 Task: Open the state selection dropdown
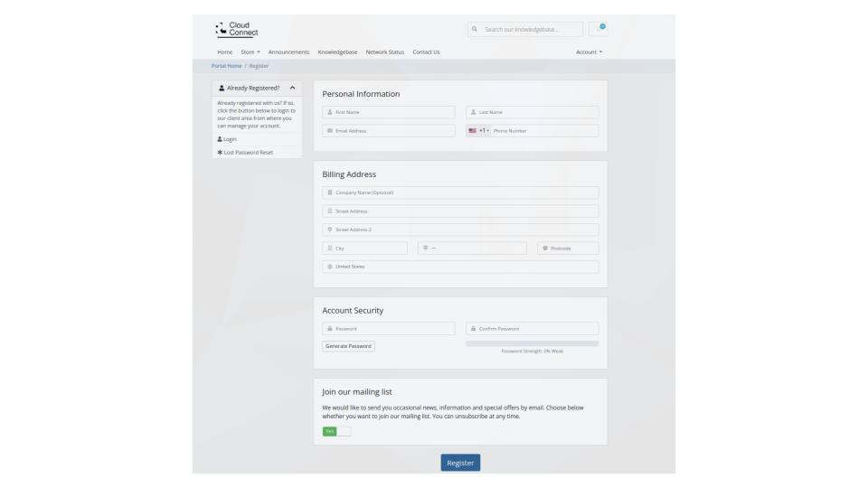click(x=472, y=249)
